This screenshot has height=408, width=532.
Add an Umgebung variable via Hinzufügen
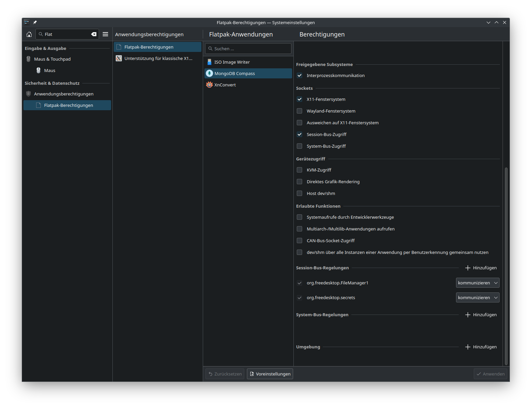click(481, 347)
